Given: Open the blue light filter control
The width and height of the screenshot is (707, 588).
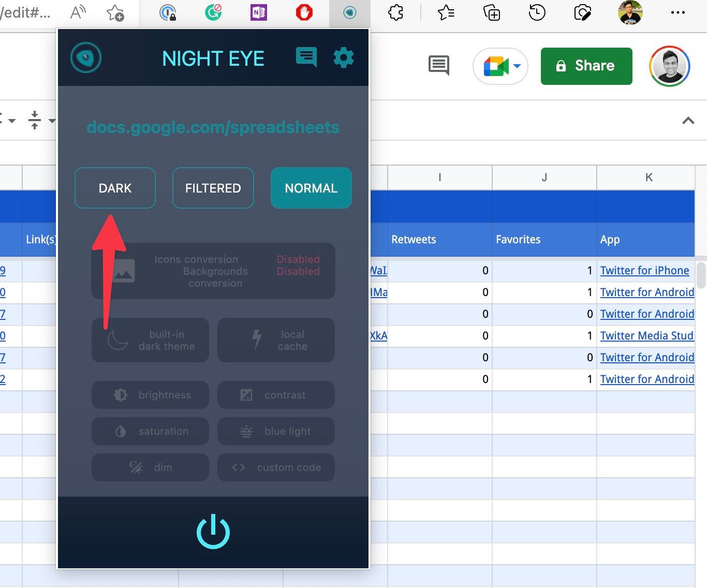Looking at the screenshot, I should pos(276,431).
